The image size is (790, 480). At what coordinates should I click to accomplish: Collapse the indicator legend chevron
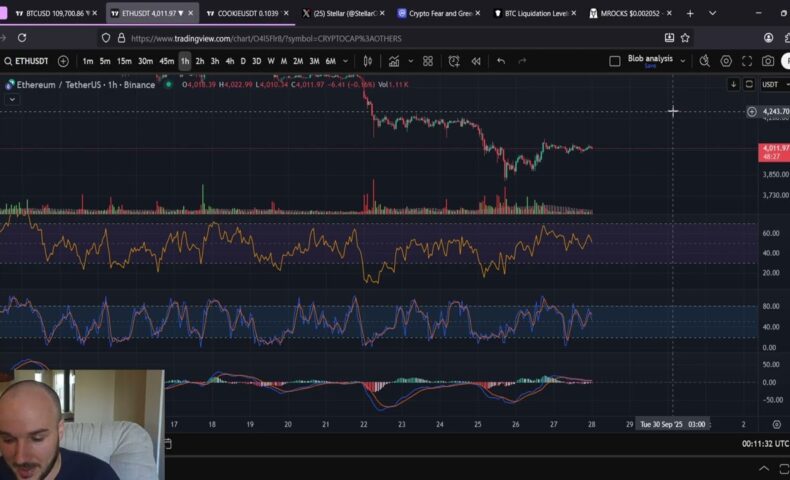pyautogui.click(x=12, y=99)
